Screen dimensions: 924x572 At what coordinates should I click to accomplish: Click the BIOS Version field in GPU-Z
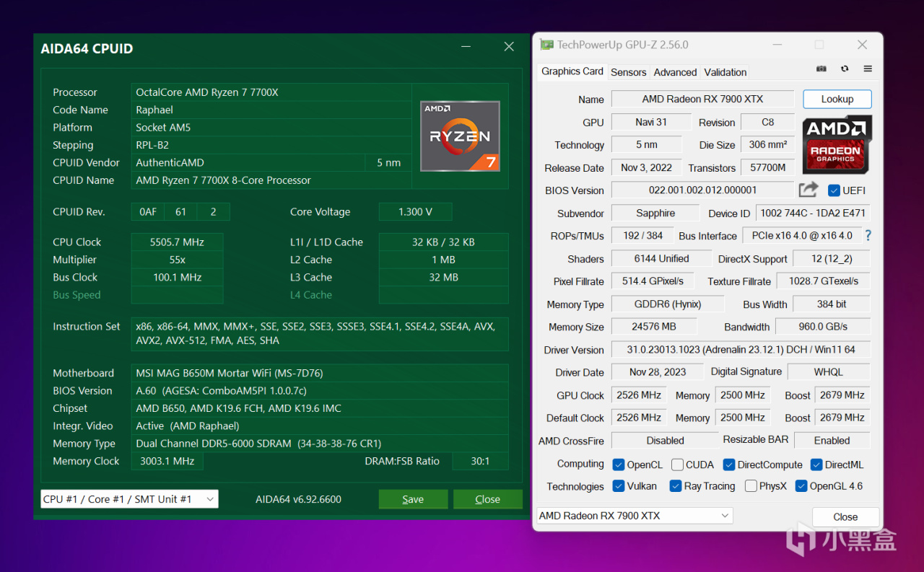tap(702, 190)
